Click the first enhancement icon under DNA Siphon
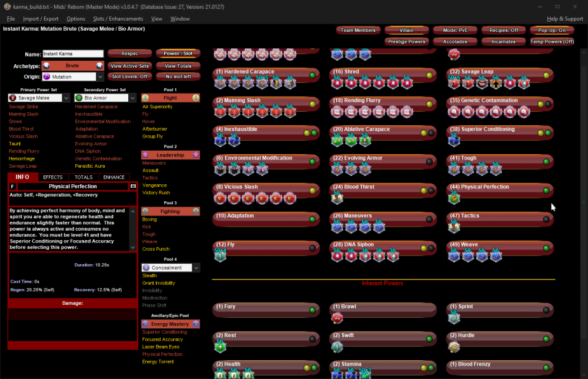This screenshot has height=379, width=588. (x=337, y=255)
